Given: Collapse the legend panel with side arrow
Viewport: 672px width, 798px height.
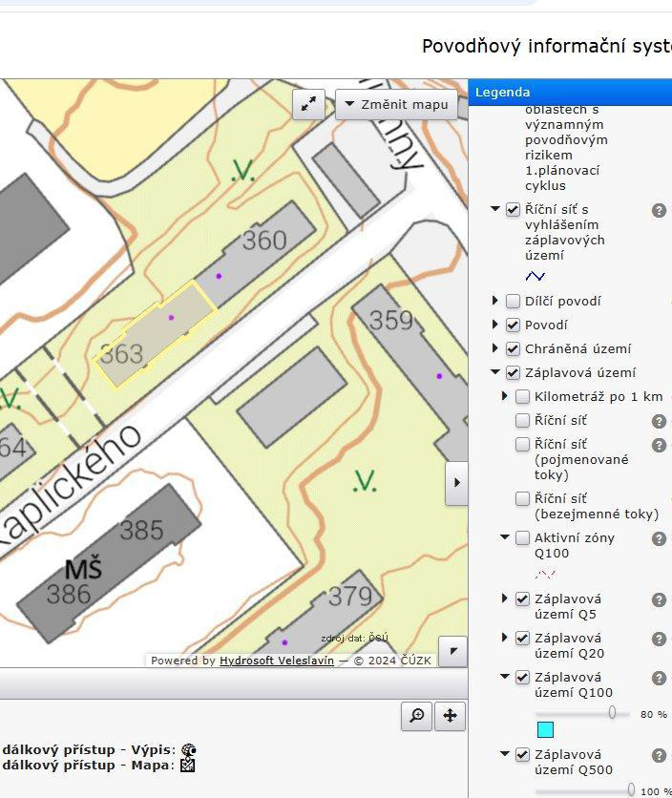Looking at the screenshot, I should pyautogui.click(x=456, y=483).
